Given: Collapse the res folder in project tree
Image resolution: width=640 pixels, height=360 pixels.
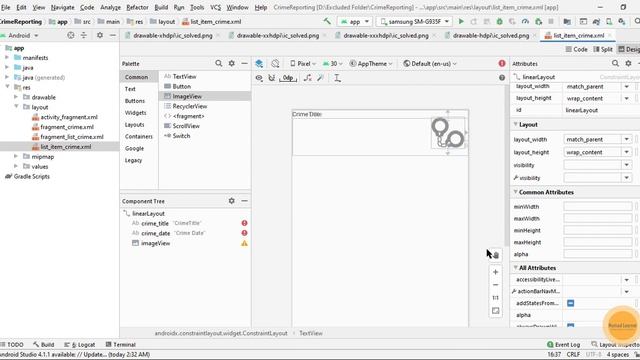Looking at the screenshot, I should 7,87.
